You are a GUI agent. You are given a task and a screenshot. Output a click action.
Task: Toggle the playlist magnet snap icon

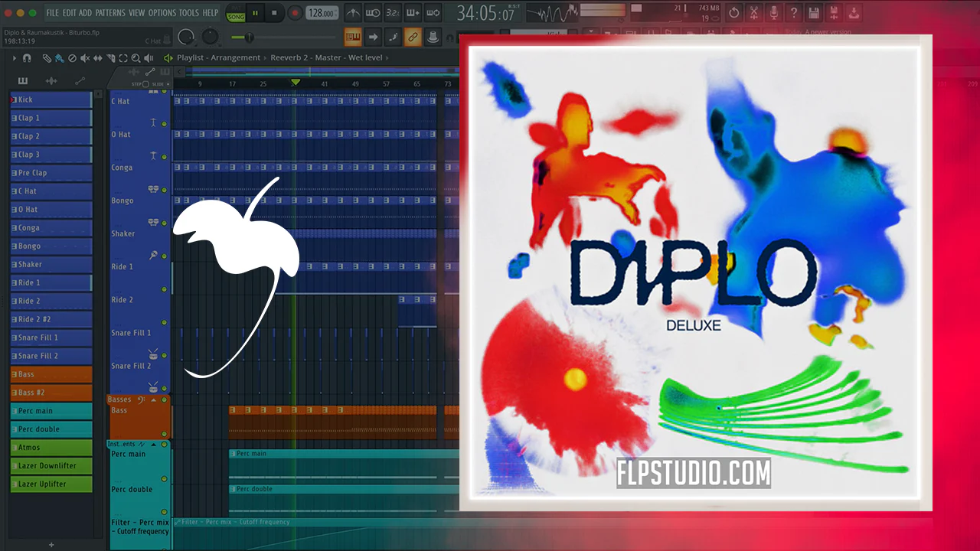(28, 58)
